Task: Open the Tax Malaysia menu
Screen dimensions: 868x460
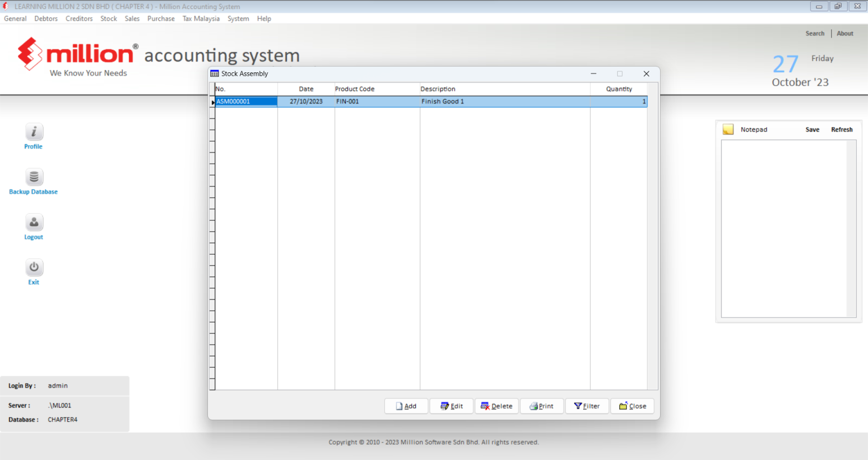Action: pos(201,19)
